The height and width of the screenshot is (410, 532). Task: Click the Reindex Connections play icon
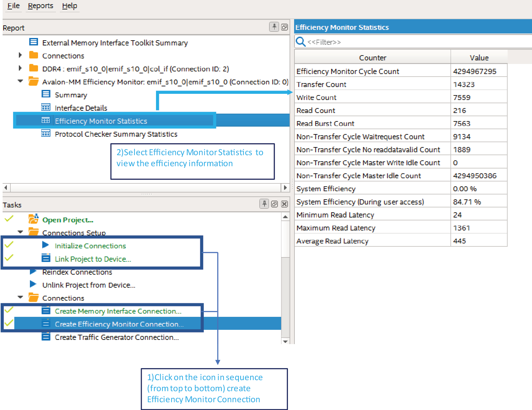coord(33,271)
